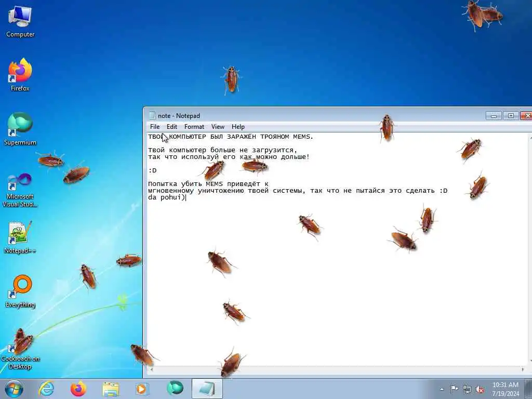Click the ":D" line in Notepad

pyautogui.click(x=152, y=170)
